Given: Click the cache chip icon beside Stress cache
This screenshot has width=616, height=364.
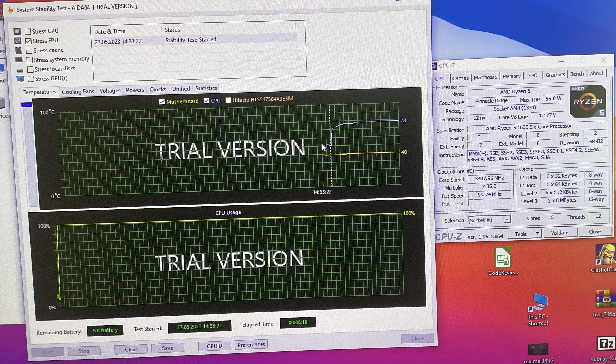Looking at the screenshot, I should 19,50.
